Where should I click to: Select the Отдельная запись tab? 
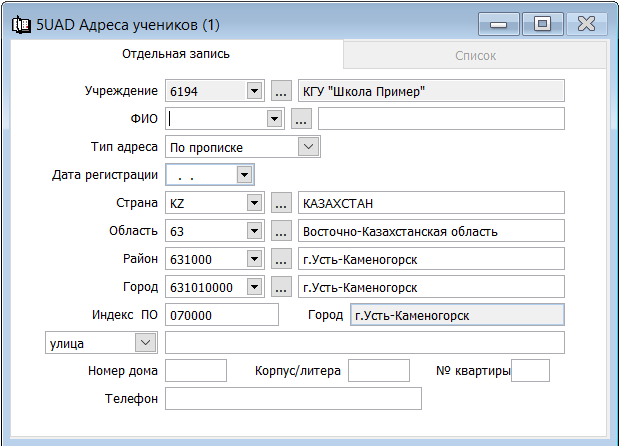176,54
